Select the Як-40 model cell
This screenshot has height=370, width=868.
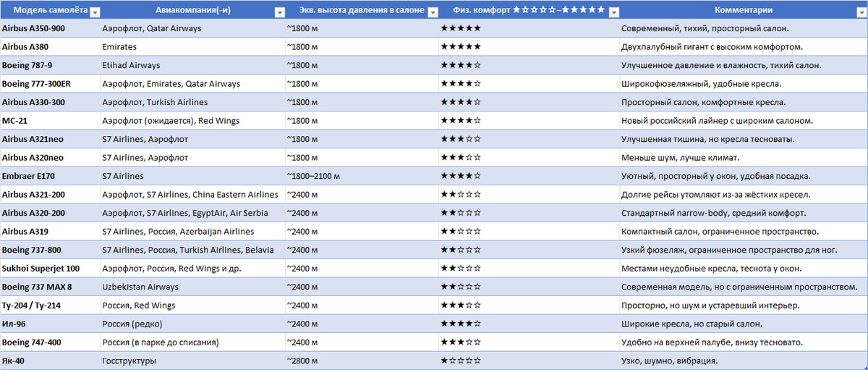click(x=50, y=361)
